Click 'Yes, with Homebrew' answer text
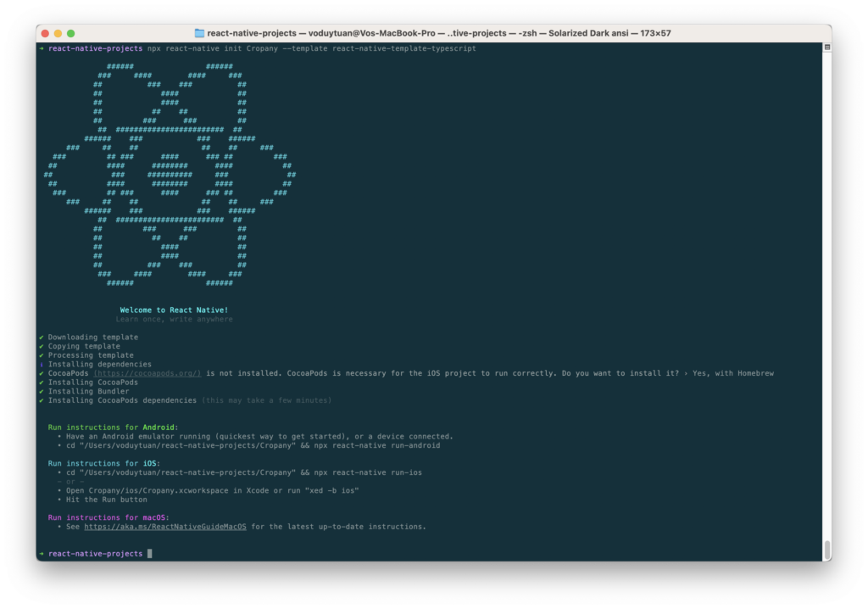Screen dimensions: 868x609 [733, 373]
